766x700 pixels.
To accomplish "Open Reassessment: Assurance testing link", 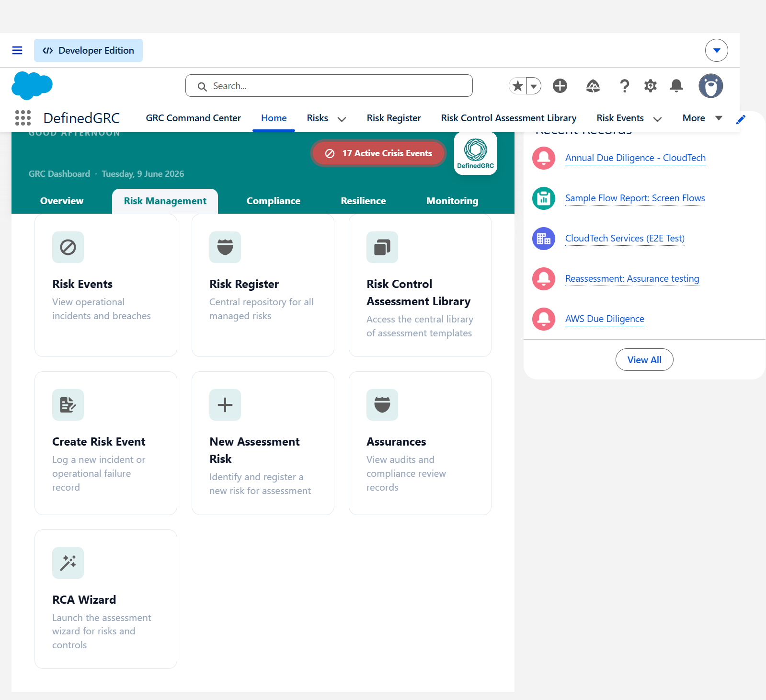I will coord(632,279).
